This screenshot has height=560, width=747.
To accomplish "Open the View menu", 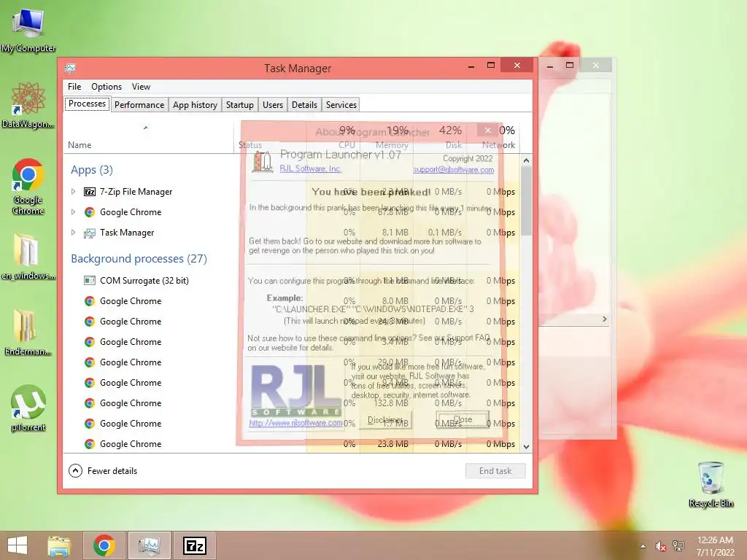I will [141, 87].
